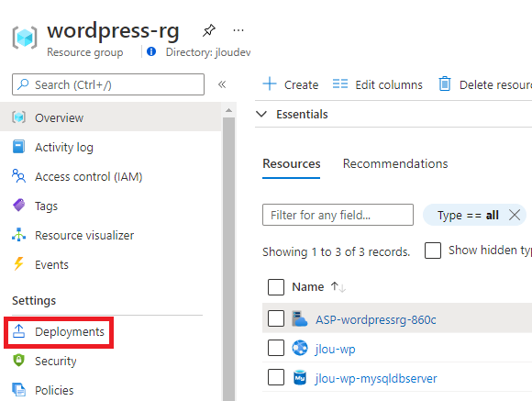532x401 pixels.
Task: Open the Activity log icon
Action: (x=18, y=147)
